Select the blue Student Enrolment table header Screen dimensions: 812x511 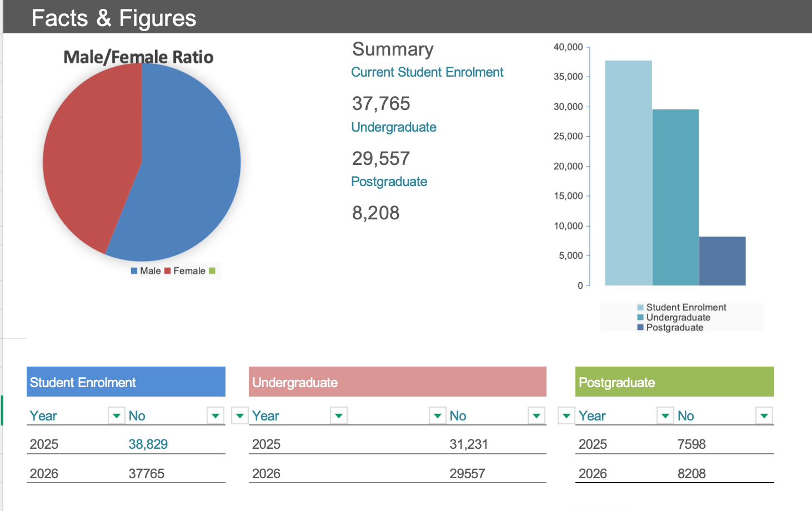click(x=126, y=382)
